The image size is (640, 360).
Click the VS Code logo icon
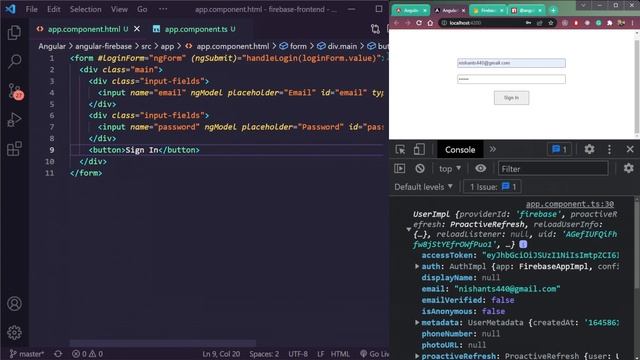[x=11, y=9]
